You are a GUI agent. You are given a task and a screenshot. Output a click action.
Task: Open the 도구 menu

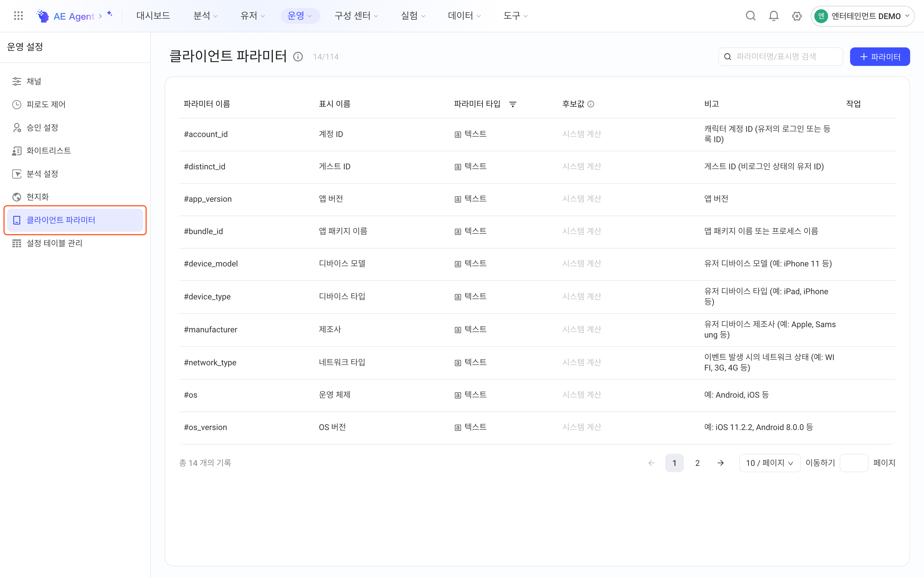515,16
